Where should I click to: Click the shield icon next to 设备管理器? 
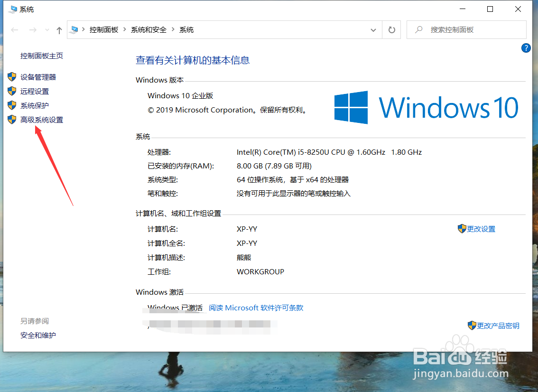12,77
